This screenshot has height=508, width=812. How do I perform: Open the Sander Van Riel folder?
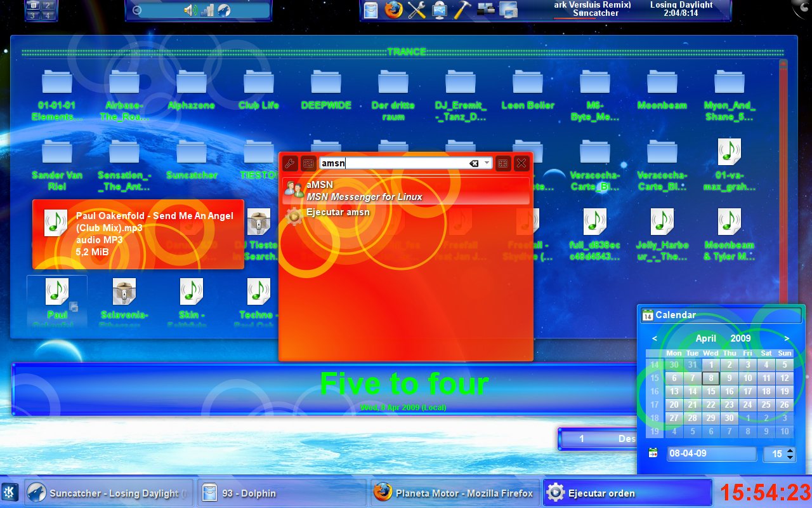click(57, 165)
